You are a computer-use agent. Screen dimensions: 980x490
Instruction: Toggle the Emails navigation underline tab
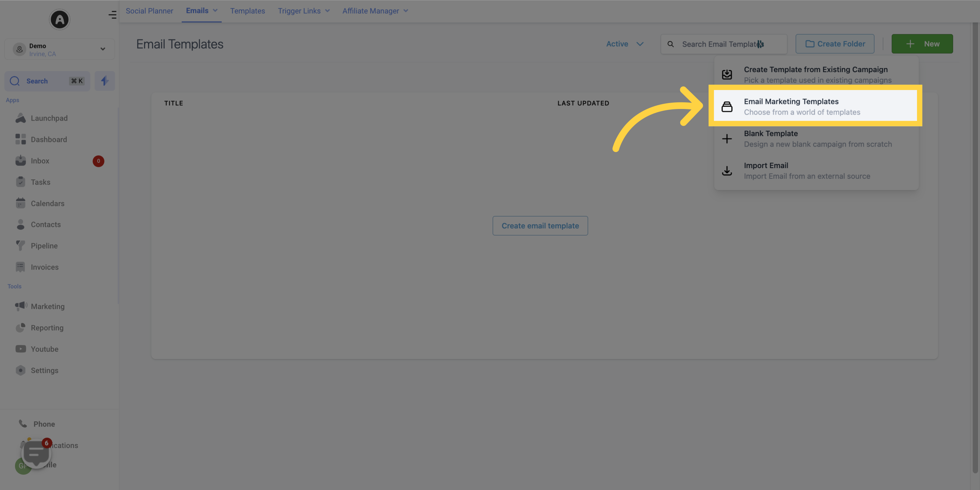point(201,11)
